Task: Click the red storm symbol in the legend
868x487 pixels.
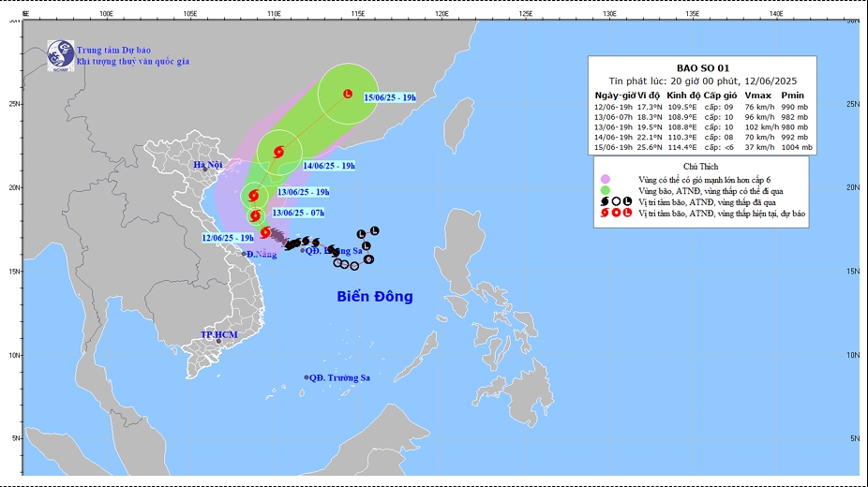Action: (605, 214)
